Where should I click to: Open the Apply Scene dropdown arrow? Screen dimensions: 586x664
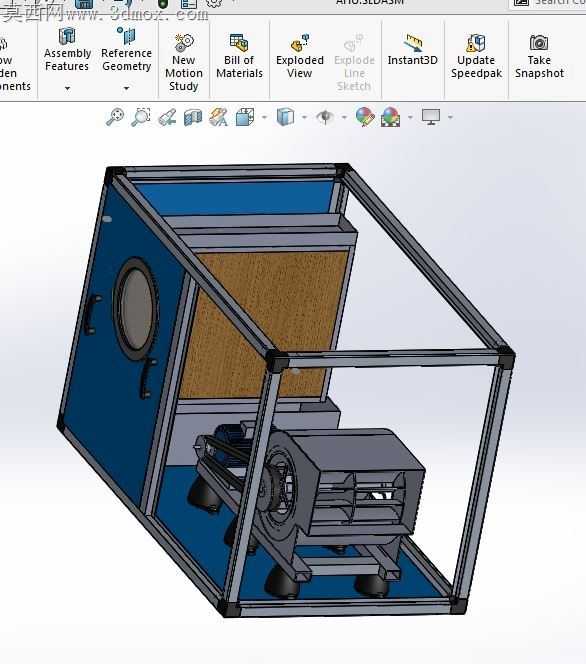410,117
